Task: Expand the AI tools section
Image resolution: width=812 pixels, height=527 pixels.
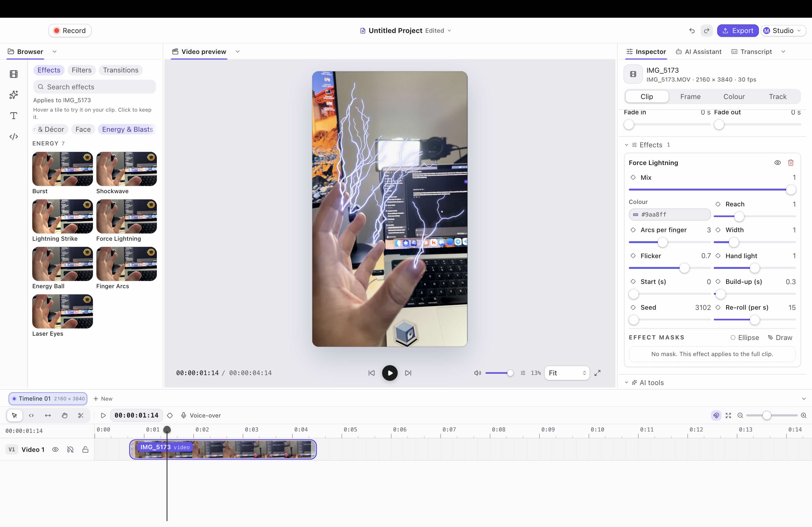Action: [626, 382]
